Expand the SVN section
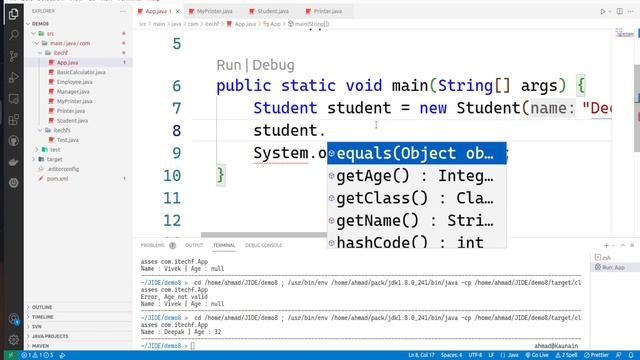This screenshot has width=640, height=360. pyautogui.click(x=37, y=327)
